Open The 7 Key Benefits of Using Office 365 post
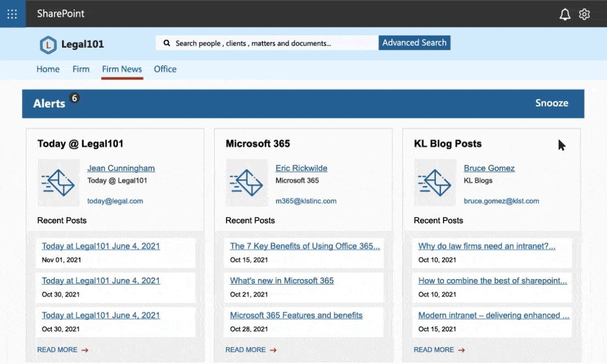 305,246
